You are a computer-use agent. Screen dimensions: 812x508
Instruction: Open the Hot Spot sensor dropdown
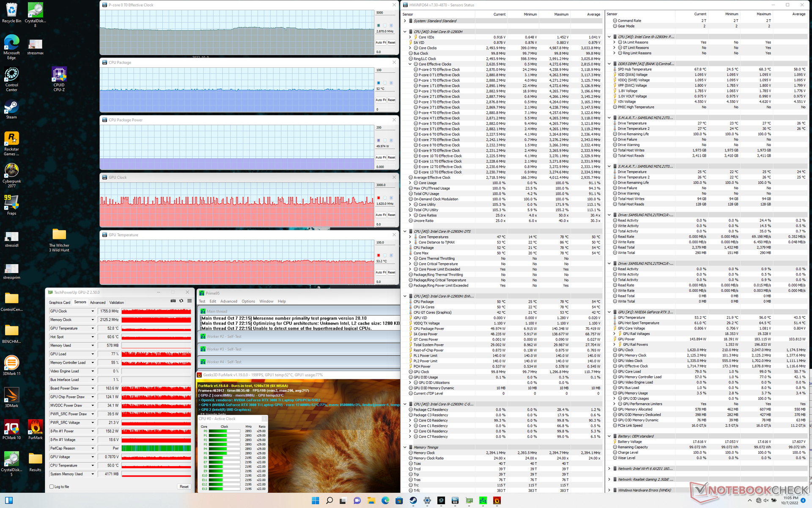click(x=93, y=337)
